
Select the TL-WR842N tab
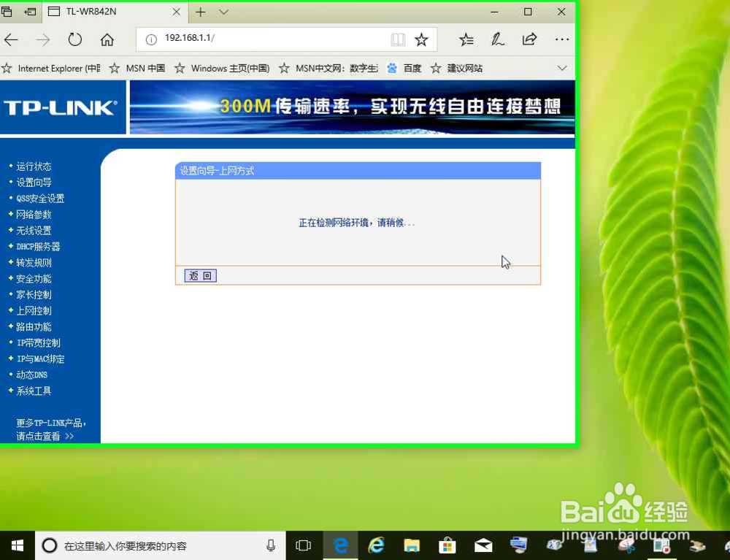pyautogui.click(x=115, y=12)
